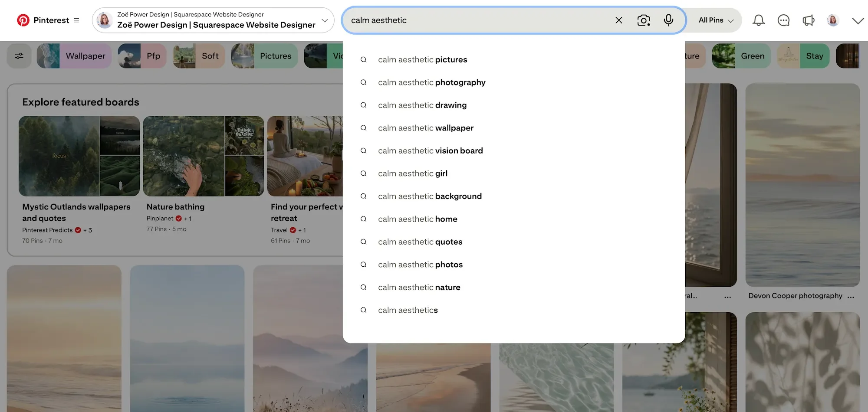The image size is (868, 412).
Task: Select the Green filter chip
Action: (741, 56)
